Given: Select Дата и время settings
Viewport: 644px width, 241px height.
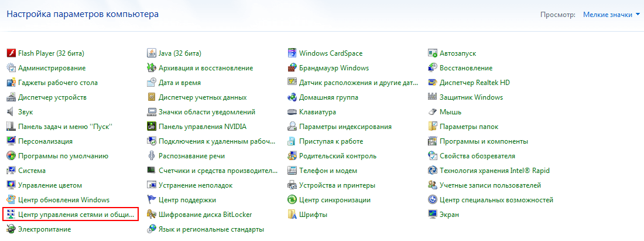Looking at the screenshot, I should 179,83.
